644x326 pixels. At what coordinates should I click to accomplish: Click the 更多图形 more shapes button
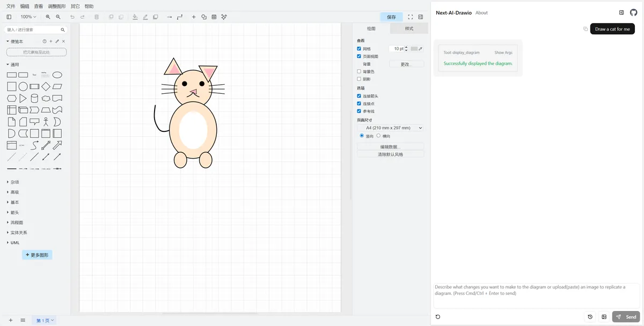click(x=37, y=255)
